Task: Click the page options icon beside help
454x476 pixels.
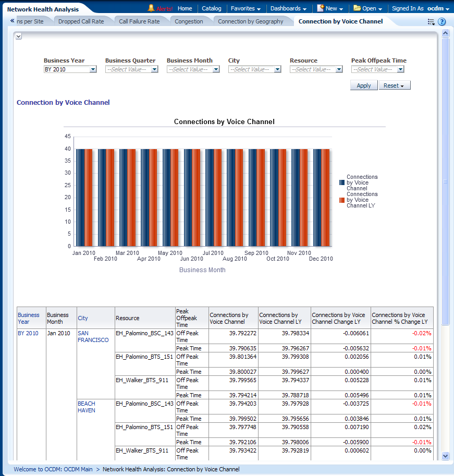Action: [431, 22]
